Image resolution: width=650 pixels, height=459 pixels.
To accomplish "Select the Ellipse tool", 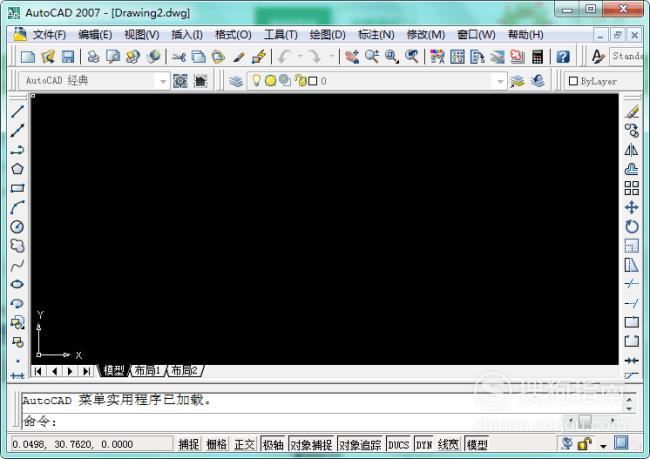I will click(17, 284).
